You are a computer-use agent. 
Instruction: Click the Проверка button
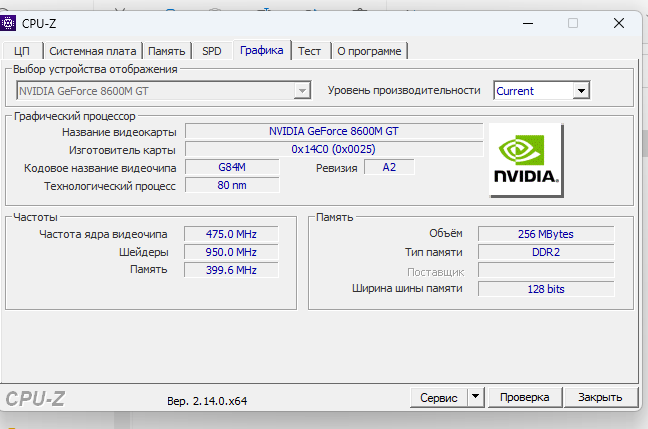tap(524, 397)
